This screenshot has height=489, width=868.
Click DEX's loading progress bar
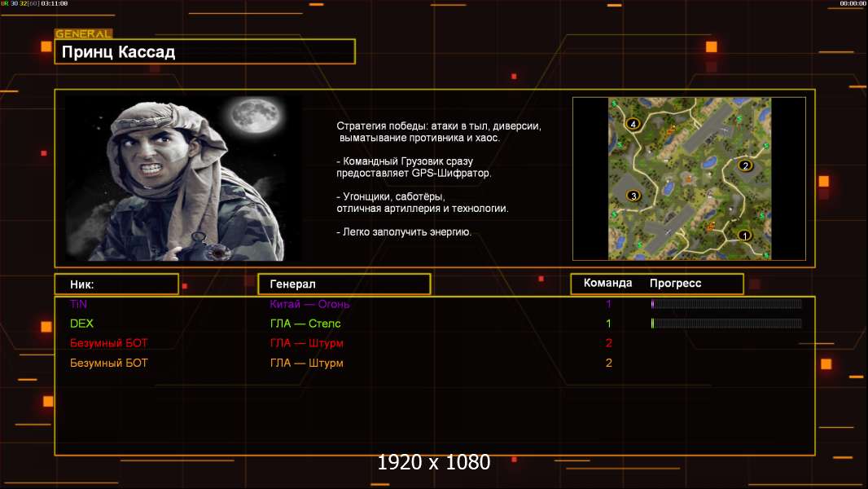pyautogui.click(x=726, y=324)
